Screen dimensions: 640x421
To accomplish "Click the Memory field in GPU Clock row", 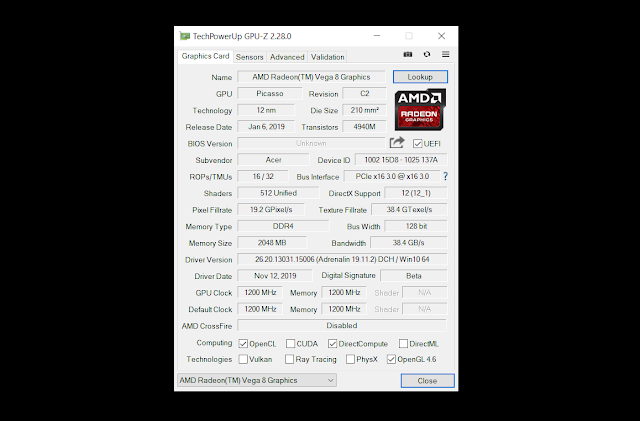I will [344, 292].
